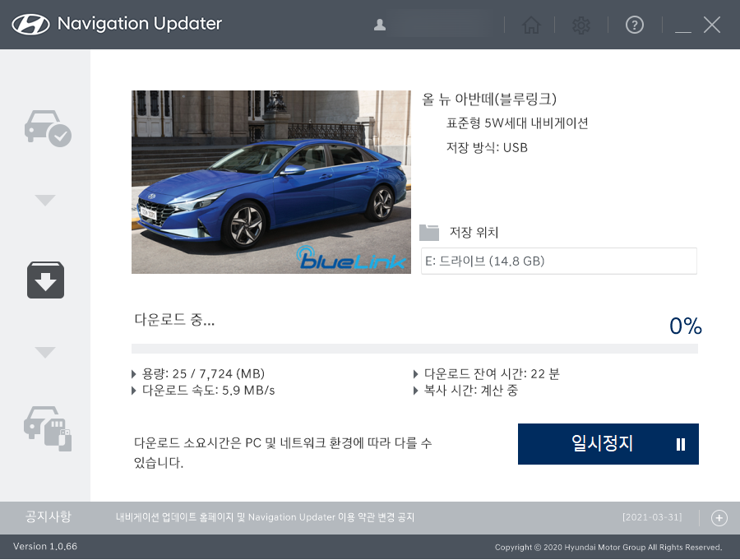Click the storage location folder icon
740x560 pixels.
[429, 233]
